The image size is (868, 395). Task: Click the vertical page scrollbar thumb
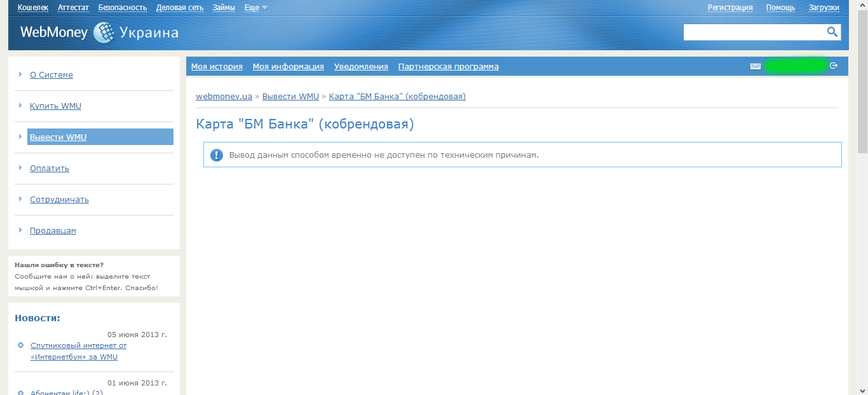[862, 81]
